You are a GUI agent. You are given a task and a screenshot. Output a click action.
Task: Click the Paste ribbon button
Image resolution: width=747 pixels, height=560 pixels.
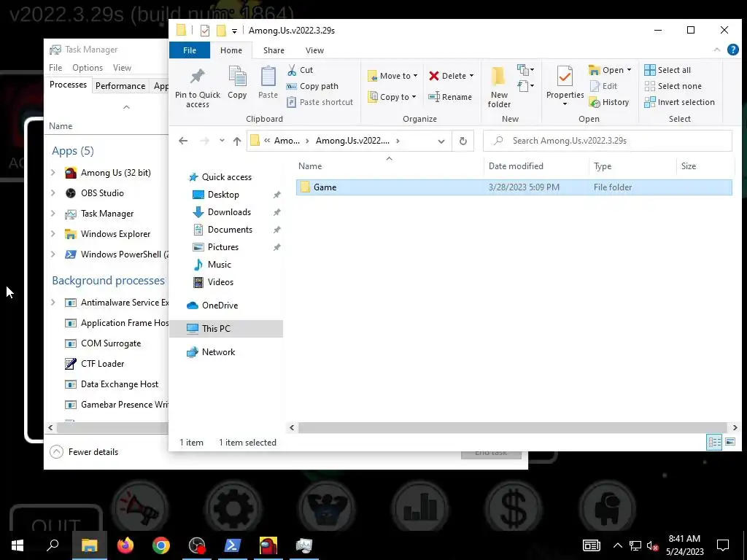tap(268, 83)
